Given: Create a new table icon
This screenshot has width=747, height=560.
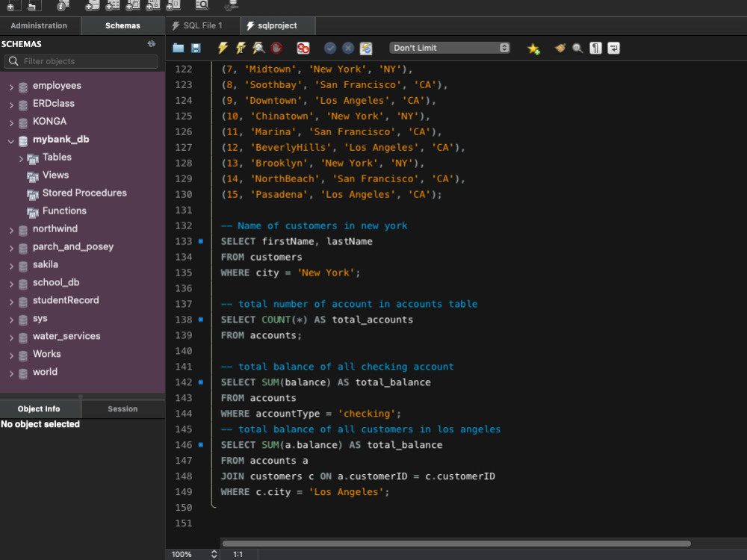Looking at the screenshot, I should [x=113, y=5].
